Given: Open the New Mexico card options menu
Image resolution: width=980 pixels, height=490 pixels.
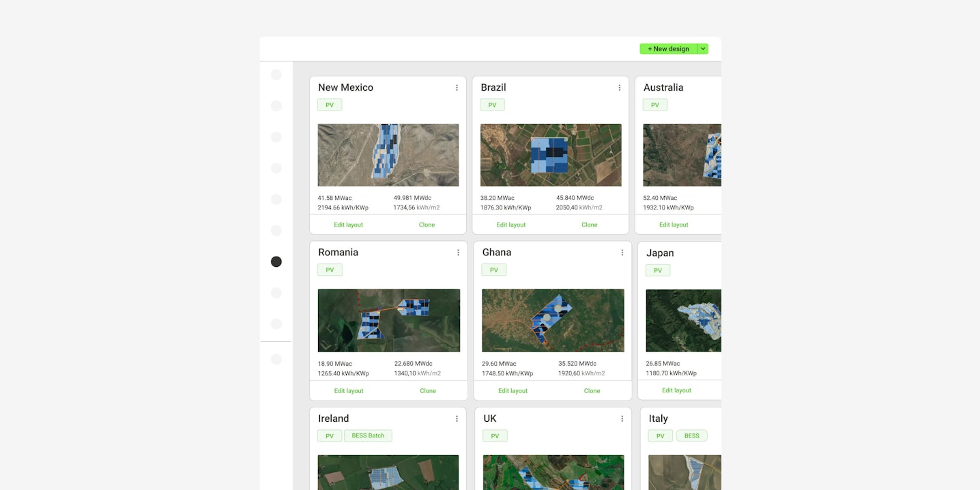Looking at the screenshot, I should (x=457, y=87).
